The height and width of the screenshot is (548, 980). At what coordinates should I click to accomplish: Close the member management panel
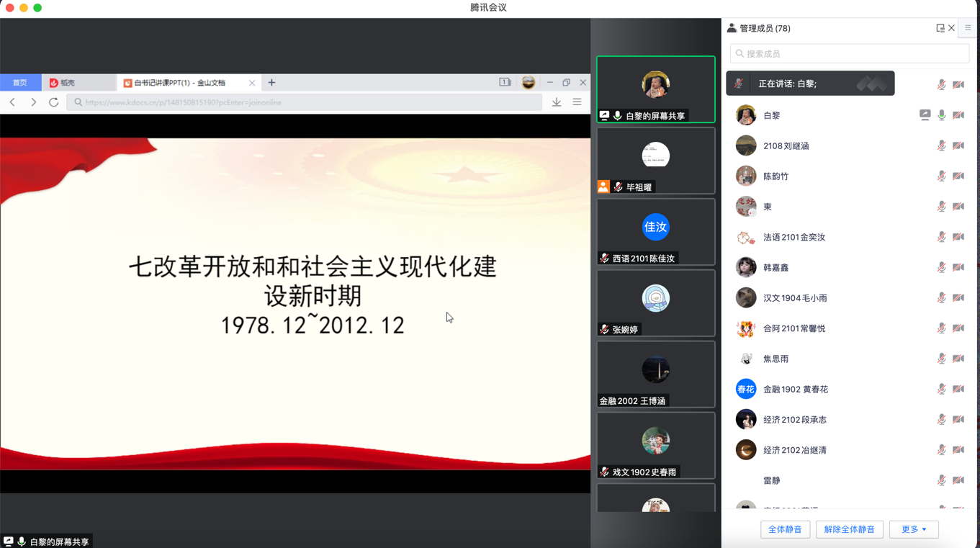pos(951,28)
